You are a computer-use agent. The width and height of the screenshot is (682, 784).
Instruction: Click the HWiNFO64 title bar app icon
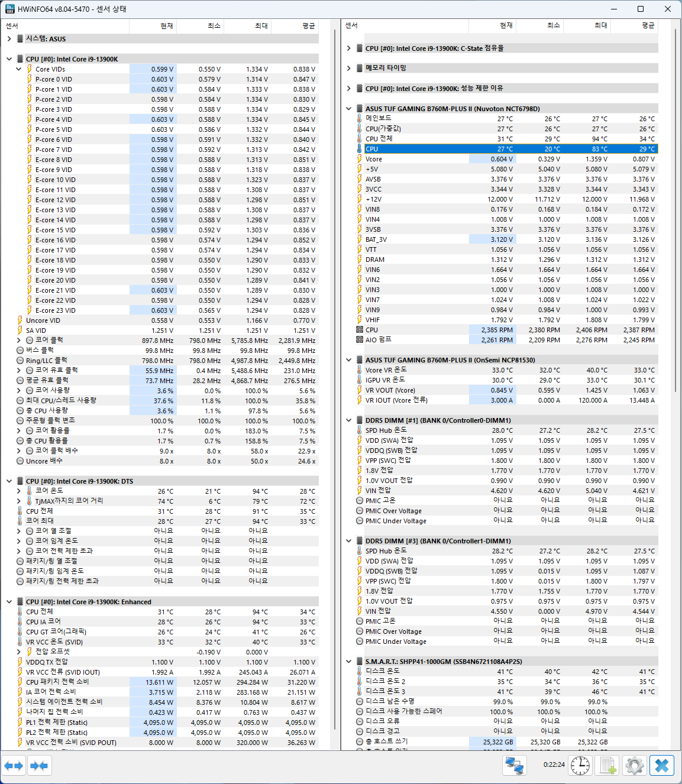coord(9,9)
